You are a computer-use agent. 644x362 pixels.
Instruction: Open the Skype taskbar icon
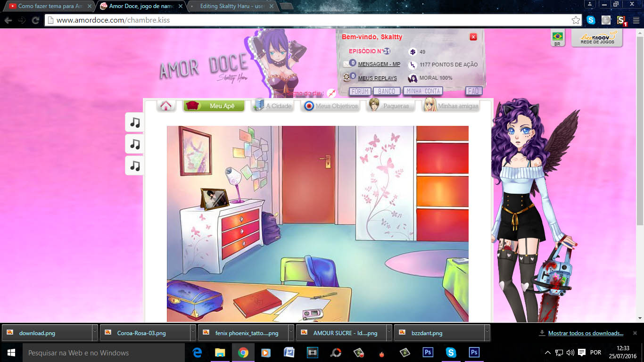tap(451, 353)
